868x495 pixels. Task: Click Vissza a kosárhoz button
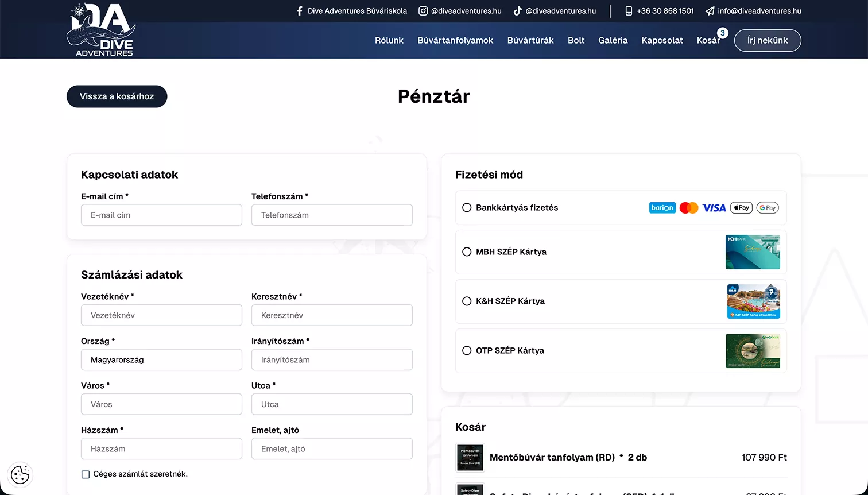(117, 96)
